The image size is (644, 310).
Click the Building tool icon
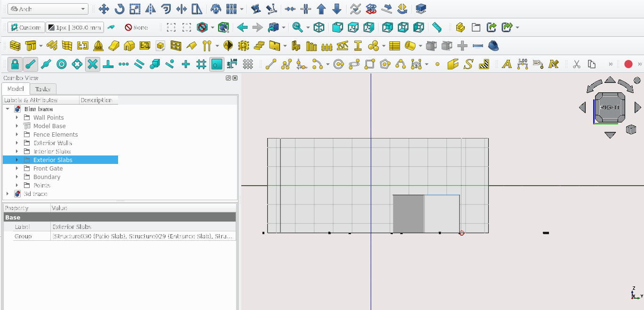[129, 46]
